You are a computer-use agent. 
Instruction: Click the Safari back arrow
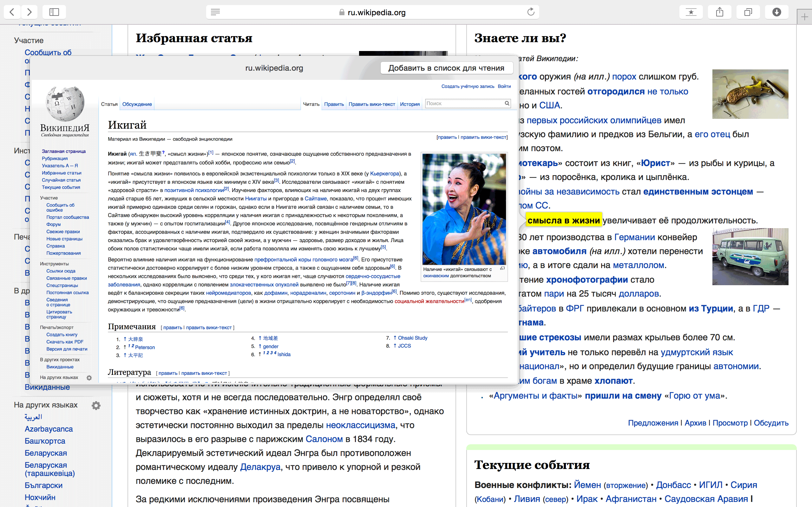pos(12,12)
